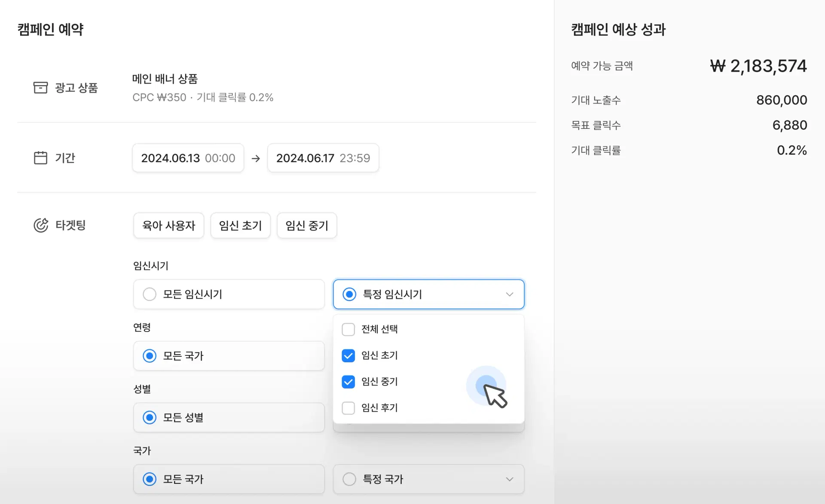
Task: Click the 광고 상품 box icon
Action: [40, 88]
